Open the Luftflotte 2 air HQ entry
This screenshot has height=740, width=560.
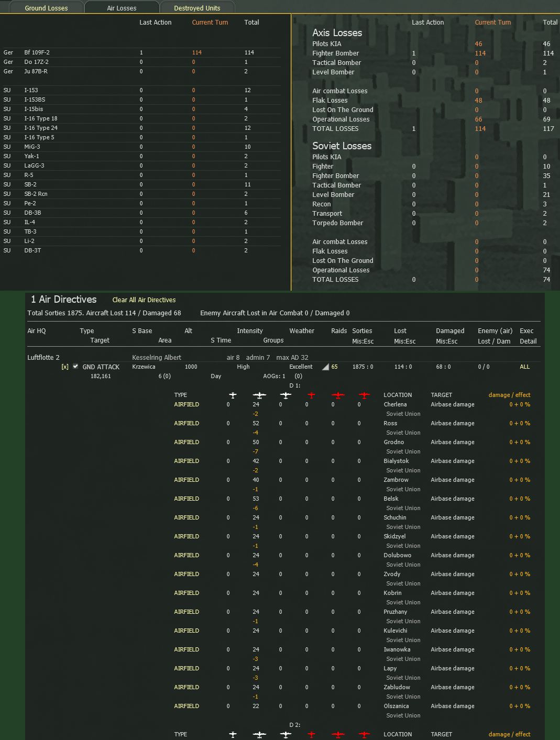[43, 357]
